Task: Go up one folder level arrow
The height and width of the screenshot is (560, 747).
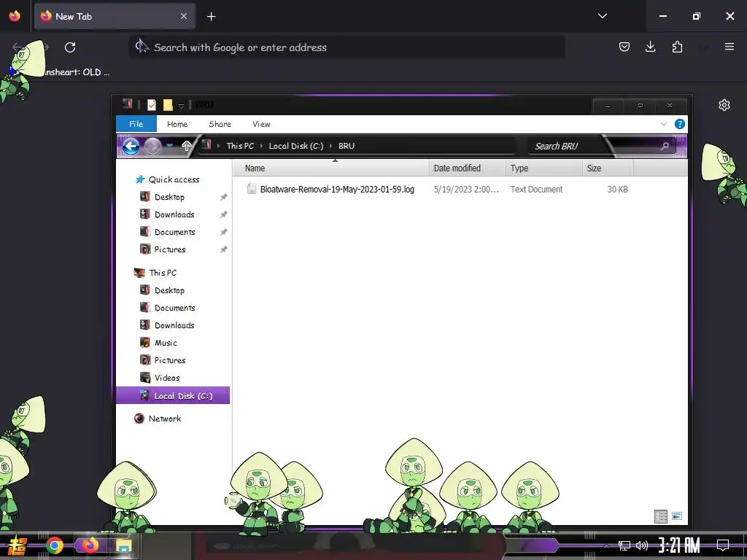Action: click(x=186, y=146)
